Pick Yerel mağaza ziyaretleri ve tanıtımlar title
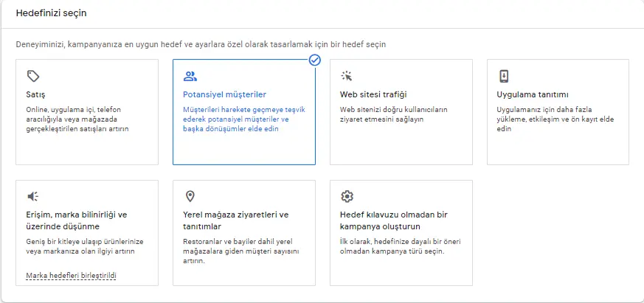 (236, 220)
